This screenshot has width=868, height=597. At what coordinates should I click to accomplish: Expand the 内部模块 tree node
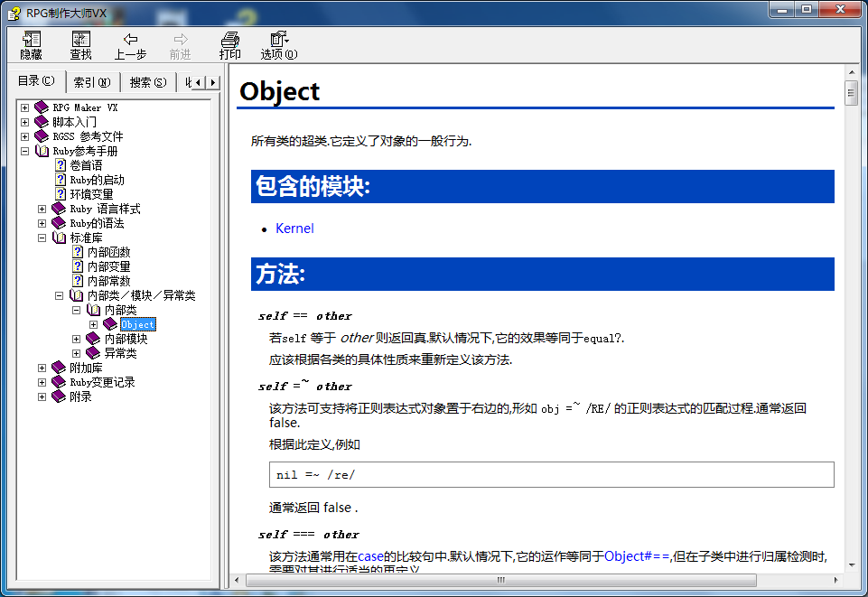[77, 340]
